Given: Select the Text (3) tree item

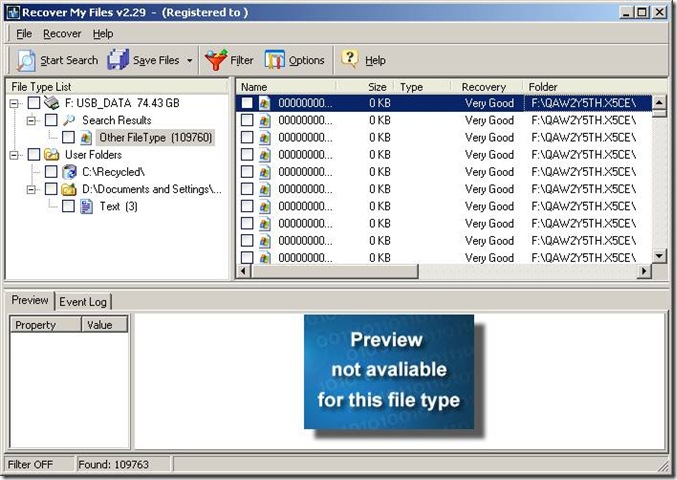Looking at the screenshot, I should pyautogui.click(x=118, y=206).
